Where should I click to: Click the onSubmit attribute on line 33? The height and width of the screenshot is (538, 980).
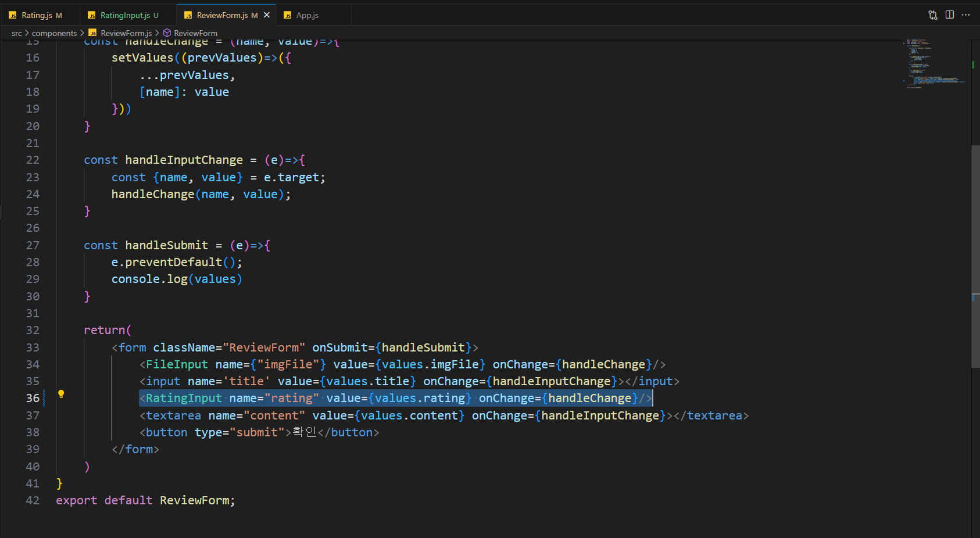(x=340, y=348)
